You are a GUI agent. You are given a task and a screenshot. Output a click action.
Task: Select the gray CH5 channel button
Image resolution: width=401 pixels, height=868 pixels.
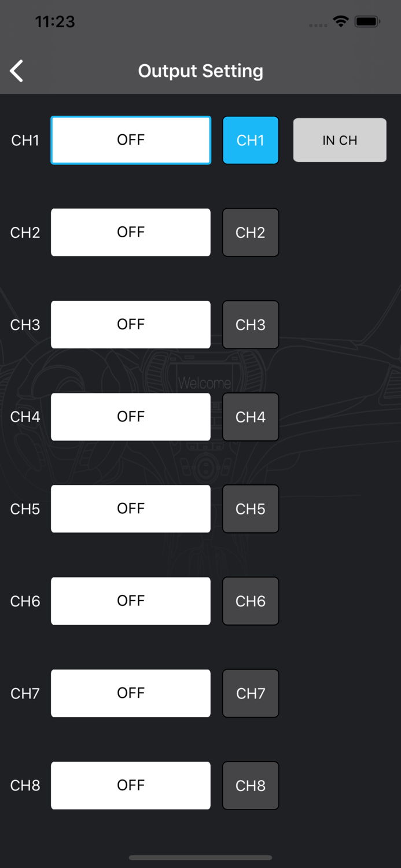251,509
